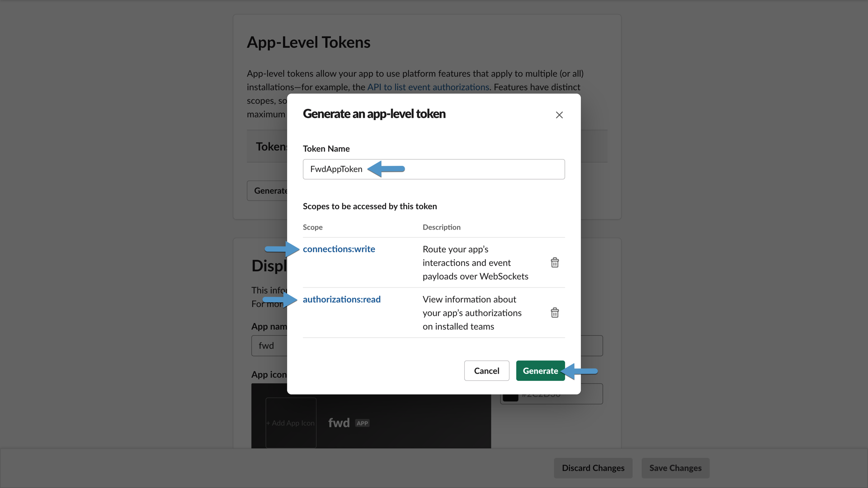Viewport: 868px width, 488px height.
Task: Close the Generate an app-level token dialog
Action: coord(559,115)
